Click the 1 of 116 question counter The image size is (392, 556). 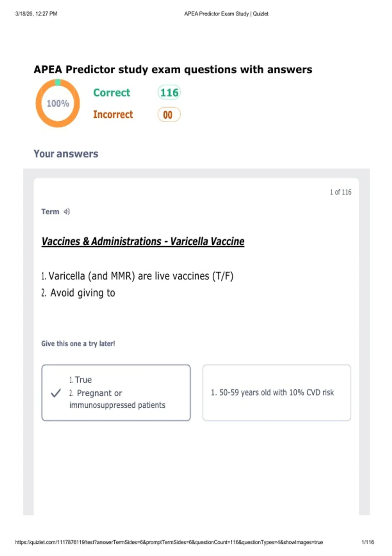point(341,192)
